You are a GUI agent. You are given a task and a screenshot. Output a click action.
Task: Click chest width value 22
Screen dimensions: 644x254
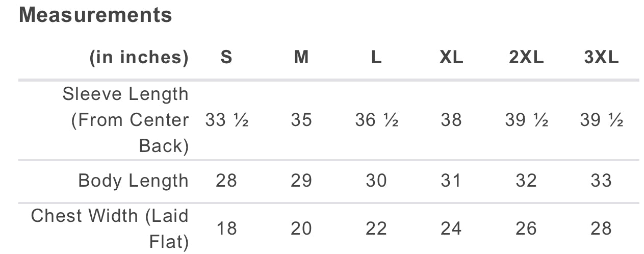coord(376,228)
